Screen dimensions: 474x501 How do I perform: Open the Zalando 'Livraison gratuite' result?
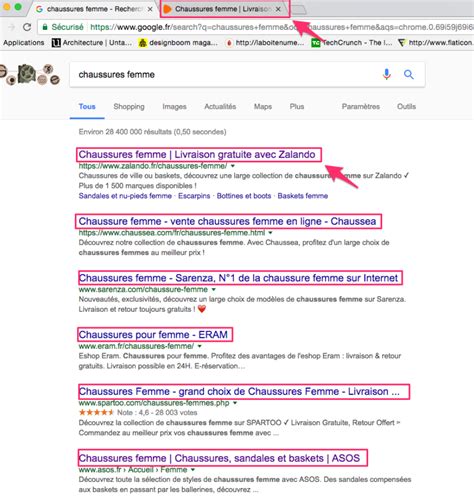(197, 155)
